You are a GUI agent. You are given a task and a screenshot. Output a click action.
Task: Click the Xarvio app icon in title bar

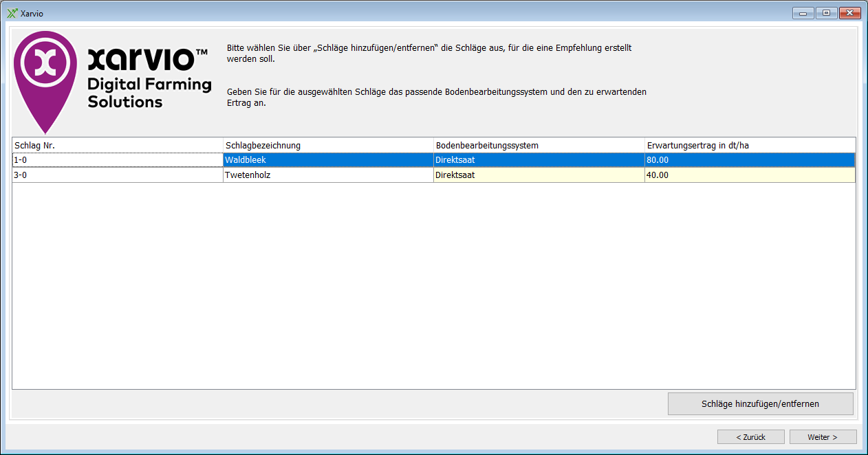pos(12,13)
